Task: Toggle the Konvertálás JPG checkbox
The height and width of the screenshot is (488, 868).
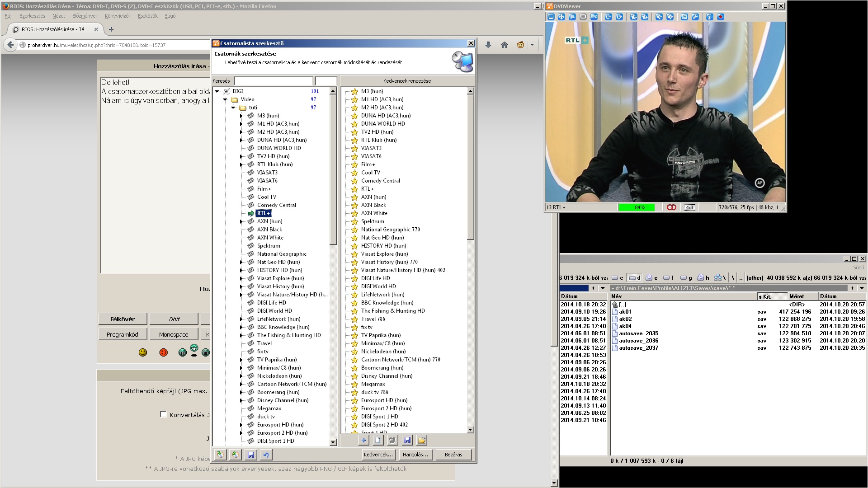Action: point(163,414)
